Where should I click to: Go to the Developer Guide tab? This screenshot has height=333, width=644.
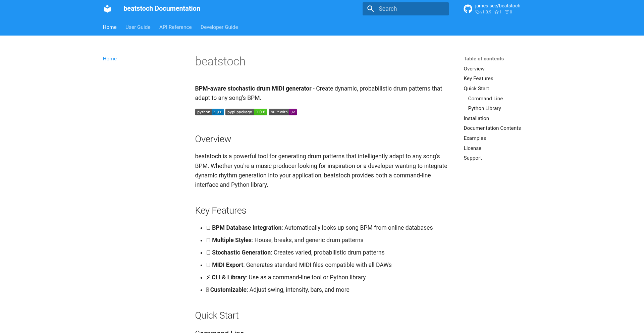(x=219, y=27)
